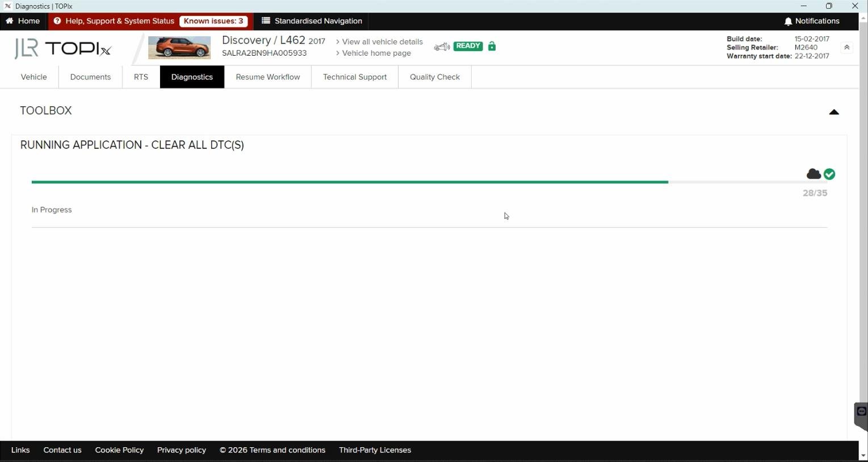Open Third-Party Licenses footer link
The image size is (868, 462).
click(375, 450)
